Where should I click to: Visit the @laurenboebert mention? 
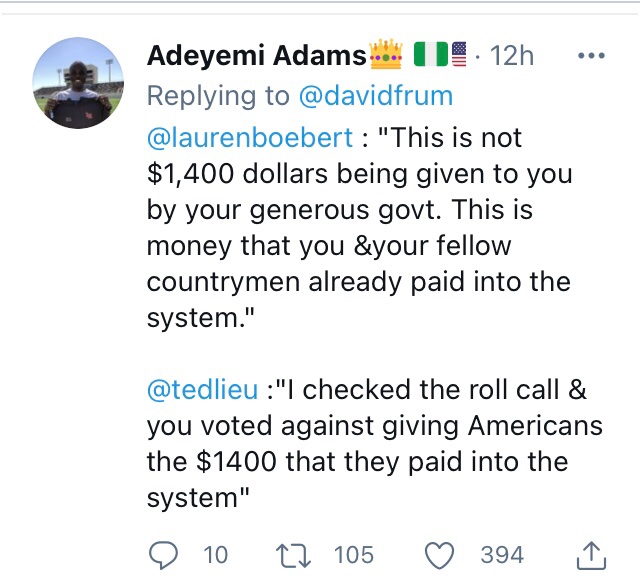click(256, 136)
